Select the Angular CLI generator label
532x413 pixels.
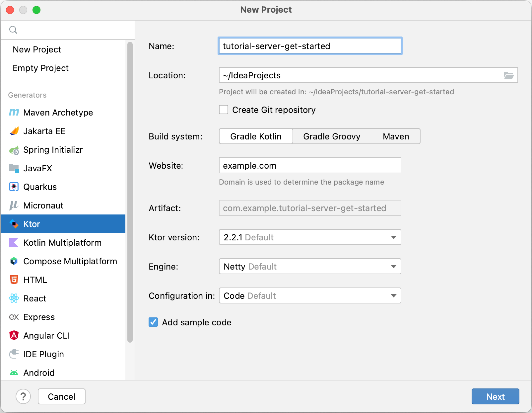tap(46, 336)
